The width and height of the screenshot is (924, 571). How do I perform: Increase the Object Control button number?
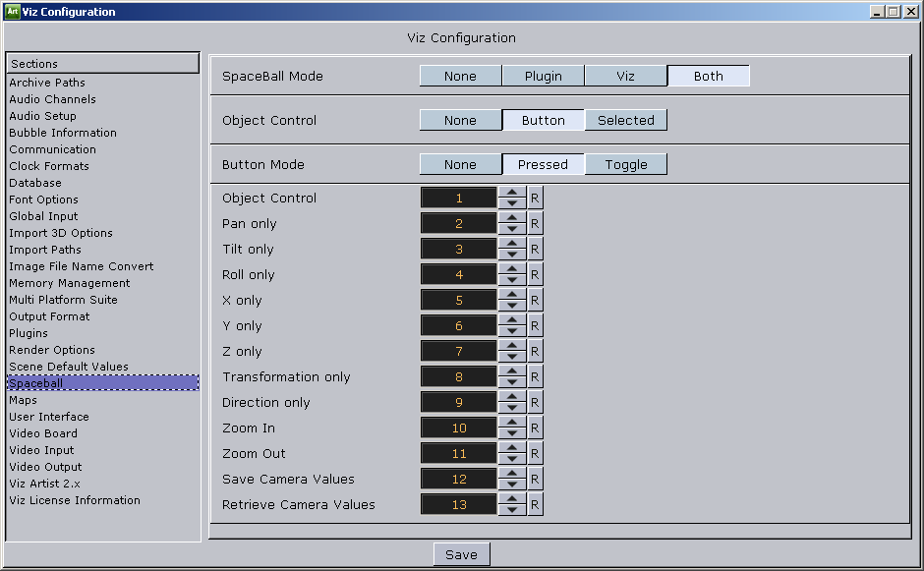(x=512, y=193)
